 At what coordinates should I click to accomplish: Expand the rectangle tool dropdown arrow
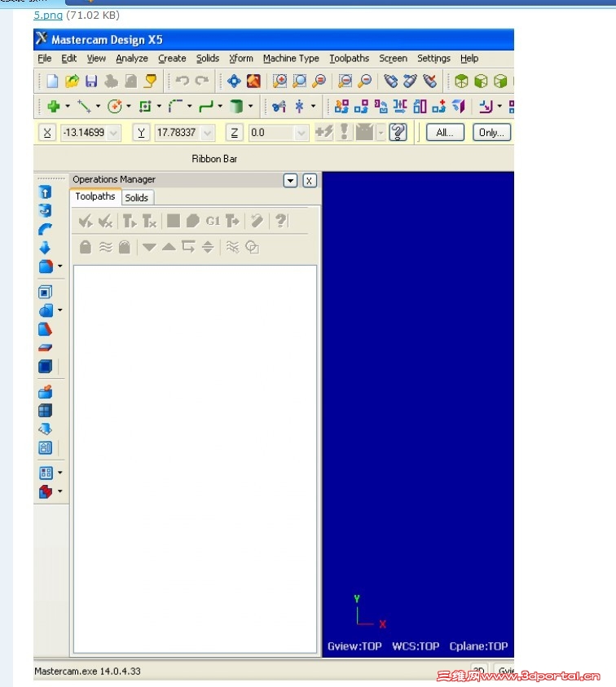click(x=159, y=106)
